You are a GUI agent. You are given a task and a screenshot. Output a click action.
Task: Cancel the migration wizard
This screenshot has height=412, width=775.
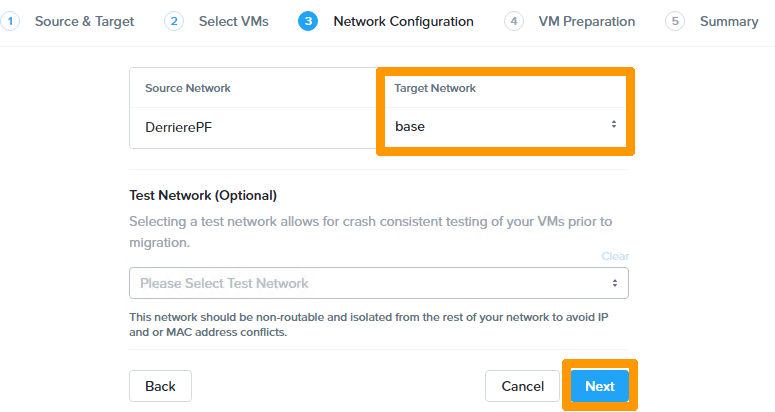pyautogui.click(x=522, y=386)
